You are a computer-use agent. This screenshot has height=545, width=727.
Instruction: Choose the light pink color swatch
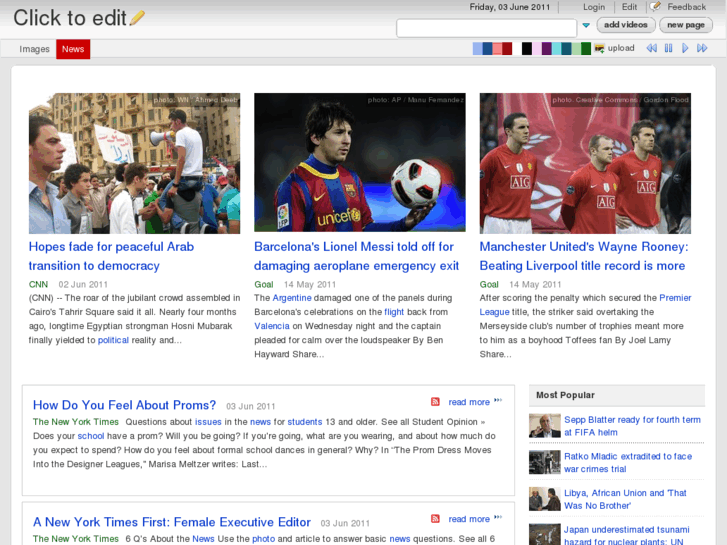[536, 48]
